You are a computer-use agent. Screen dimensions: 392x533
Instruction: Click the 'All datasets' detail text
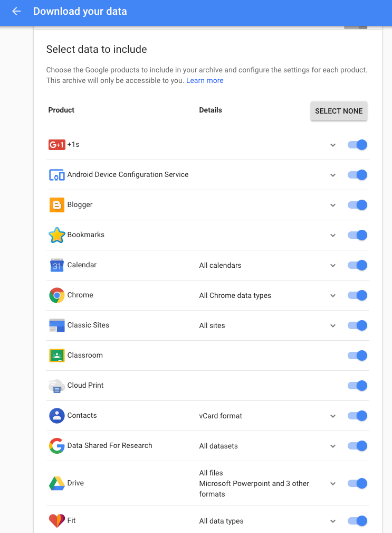click(218, 446)
